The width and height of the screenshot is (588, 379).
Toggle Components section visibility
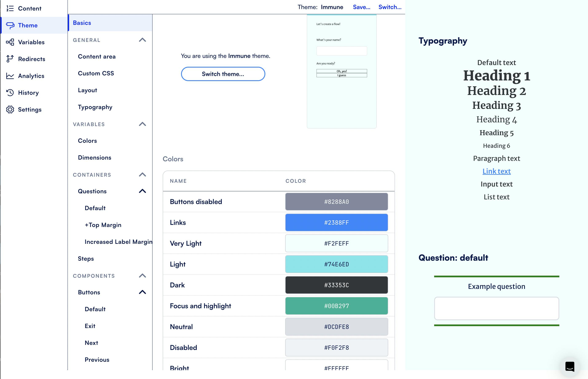tap(143, 275)
